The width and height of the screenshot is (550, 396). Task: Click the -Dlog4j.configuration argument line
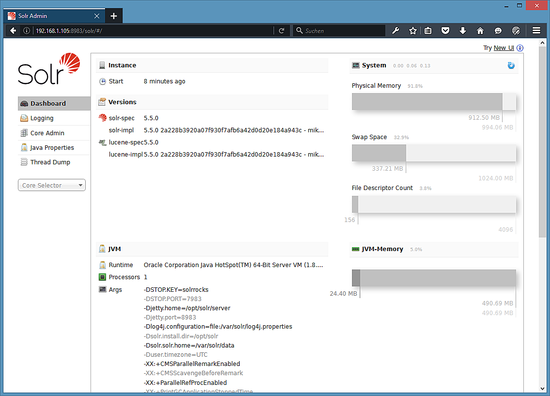click(x=218, y=327)
